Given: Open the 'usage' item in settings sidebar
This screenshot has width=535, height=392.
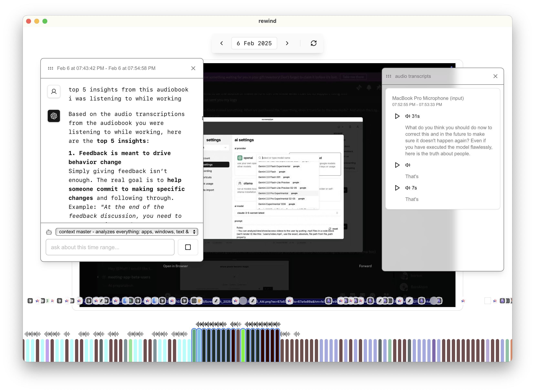Looking at the screenshot, I should (x=209, y=184).
